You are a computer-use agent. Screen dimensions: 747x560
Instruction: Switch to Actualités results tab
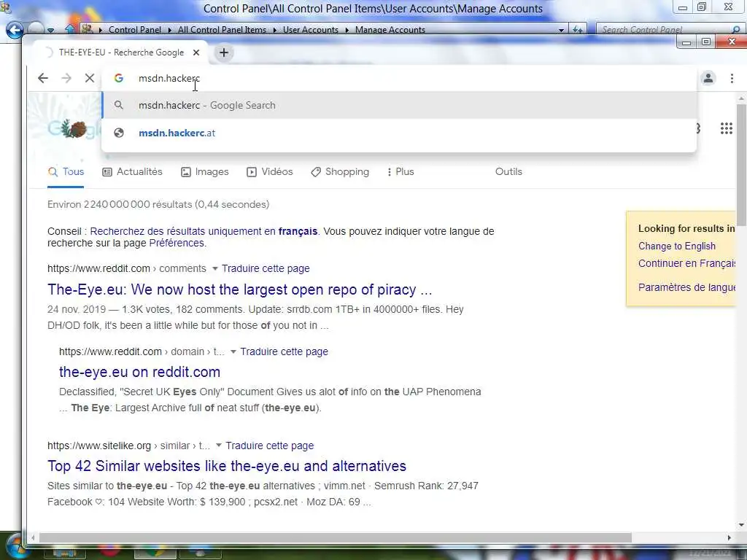tap(133, 172)
